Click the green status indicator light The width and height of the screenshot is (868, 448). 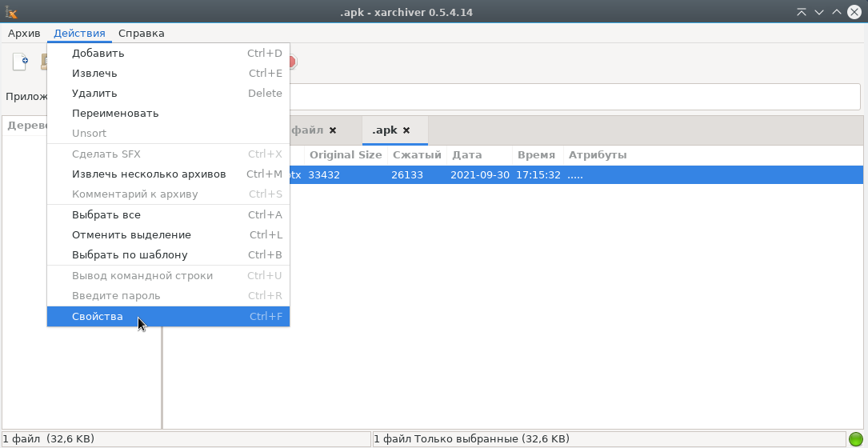856,439
